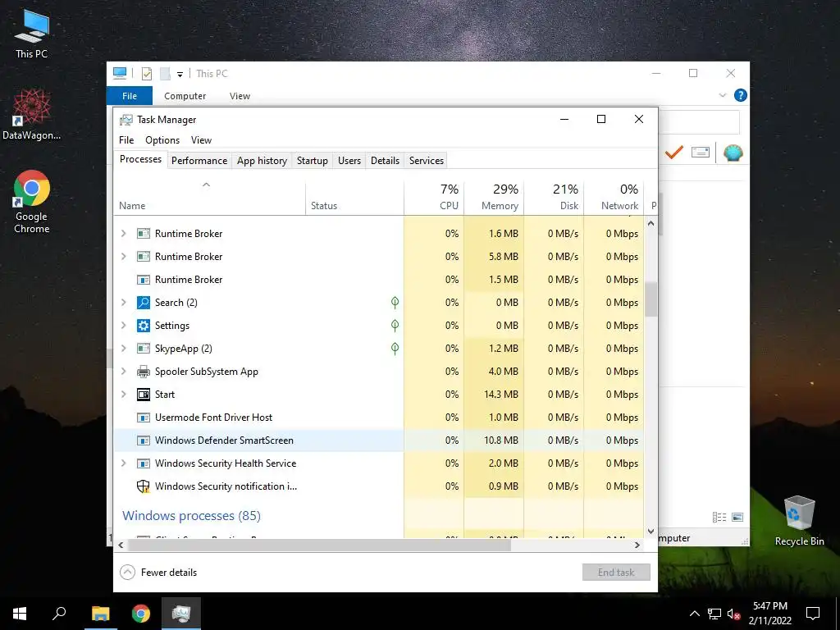Expand the Settings process row
This screenshot has width=840, height=630.
coord(124,326)
